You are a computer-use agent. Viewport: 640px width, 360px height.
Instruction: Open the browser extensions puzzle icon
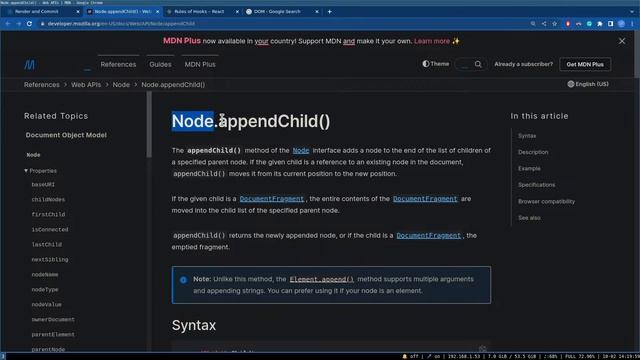click(600, 24)
